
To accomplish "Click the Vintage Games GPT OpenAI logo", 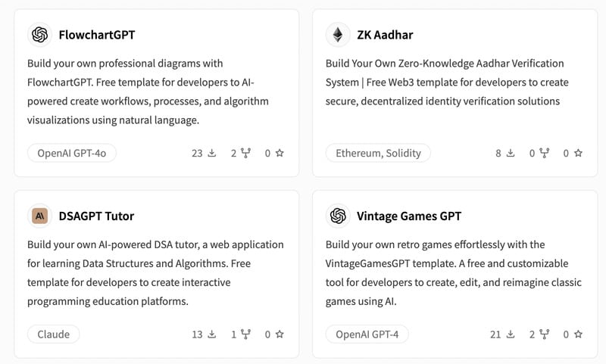I will point(338,216).
